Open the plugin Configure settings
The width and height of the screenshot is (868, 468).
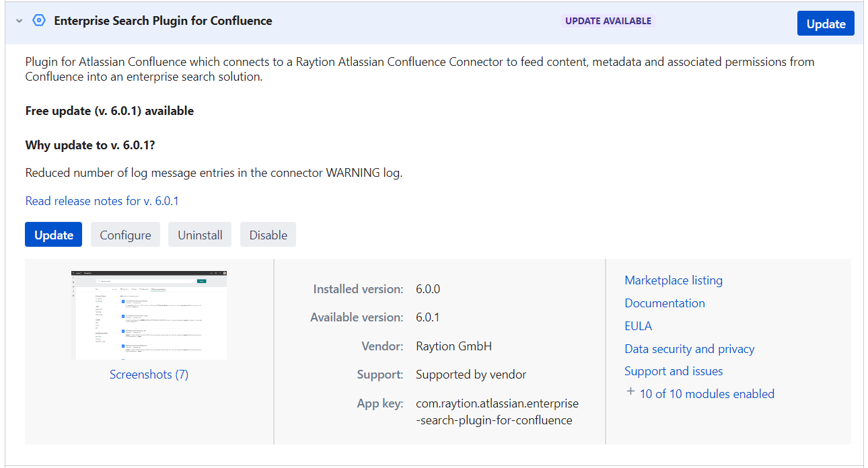click(x=125, y=234)
